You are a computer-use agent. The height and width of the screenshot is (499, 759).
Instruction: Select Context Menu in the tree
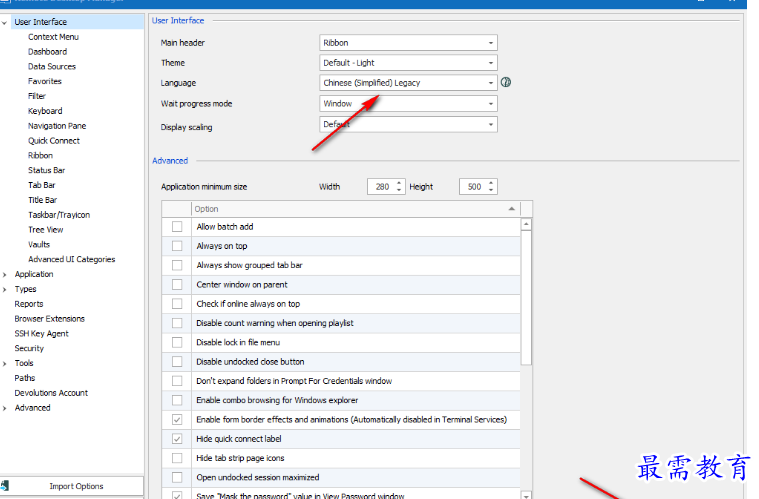[53, 37]
